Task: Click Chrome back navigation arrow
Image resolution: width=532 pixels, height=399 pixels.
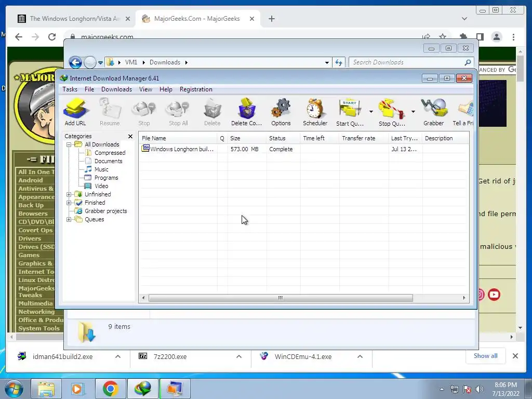Action: click(19, 37)
